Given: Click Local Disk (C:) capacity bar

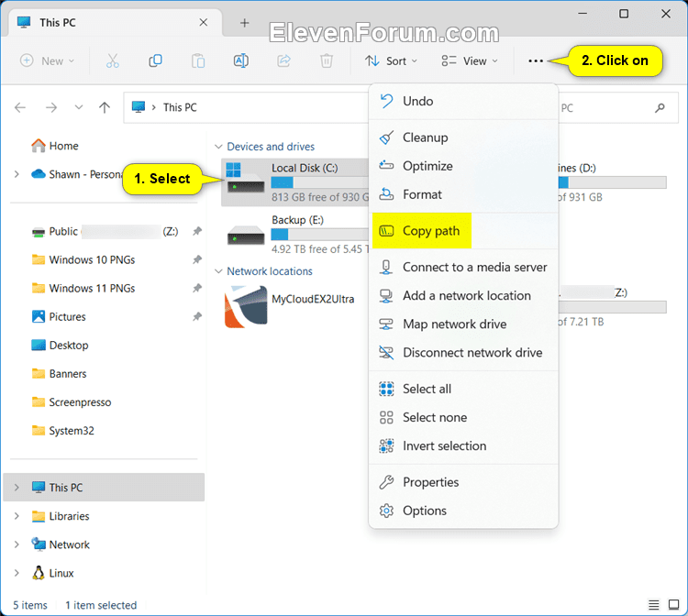Looking at the screenshot, I should click(x=319, y=181).
